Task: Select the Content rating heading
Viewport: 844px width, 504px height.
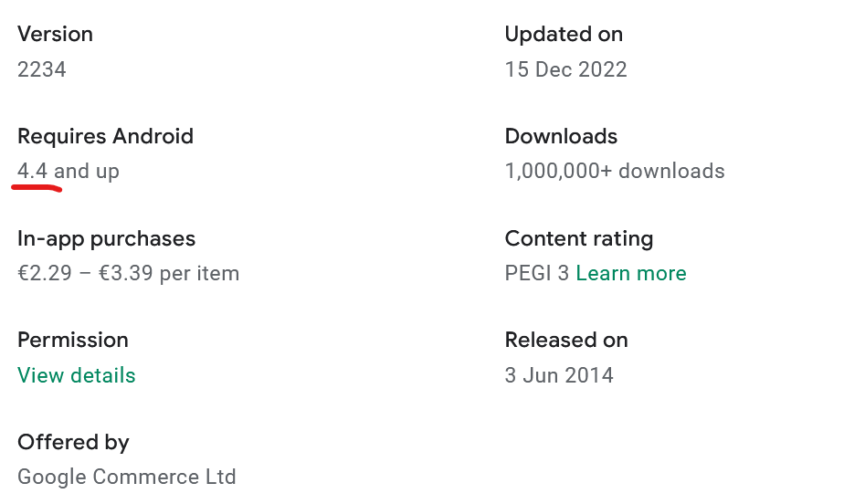Action: click(x=578, y=239)
